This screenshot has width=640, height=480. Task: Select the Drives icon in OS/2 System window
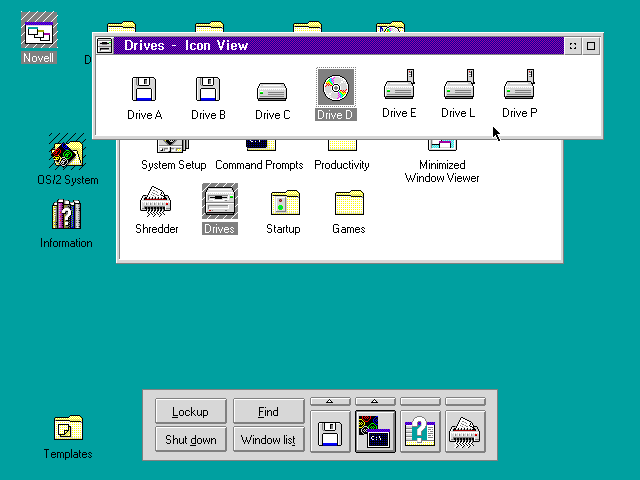pyautogui.click(x=220, y=201)
